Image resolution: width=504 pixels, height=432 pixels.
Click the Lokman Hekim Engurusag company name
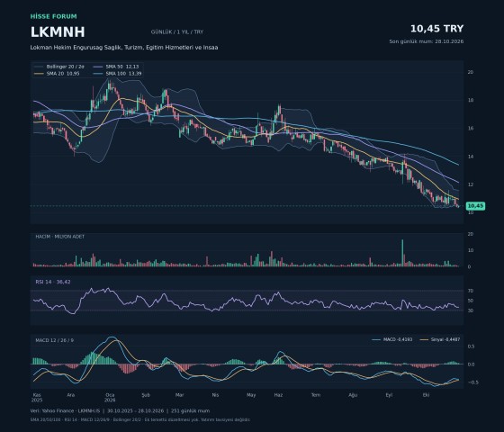124,47
